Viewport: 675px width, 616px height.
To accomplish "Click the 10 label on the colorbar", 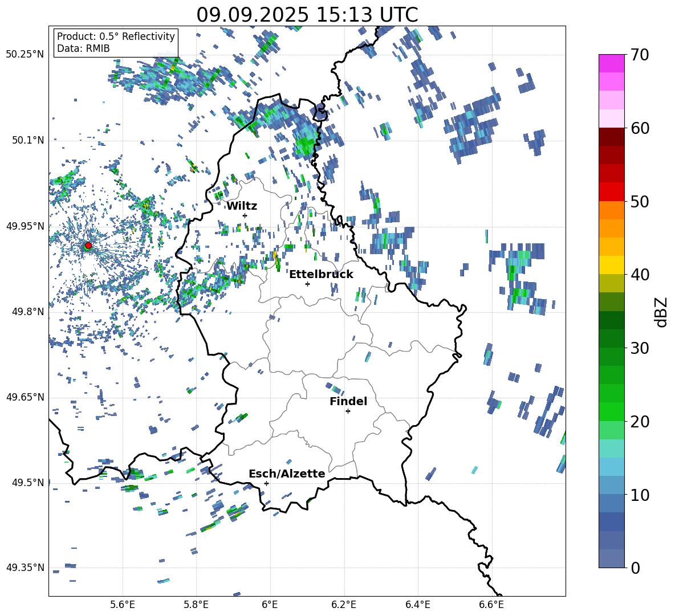I will pos(640,495).
